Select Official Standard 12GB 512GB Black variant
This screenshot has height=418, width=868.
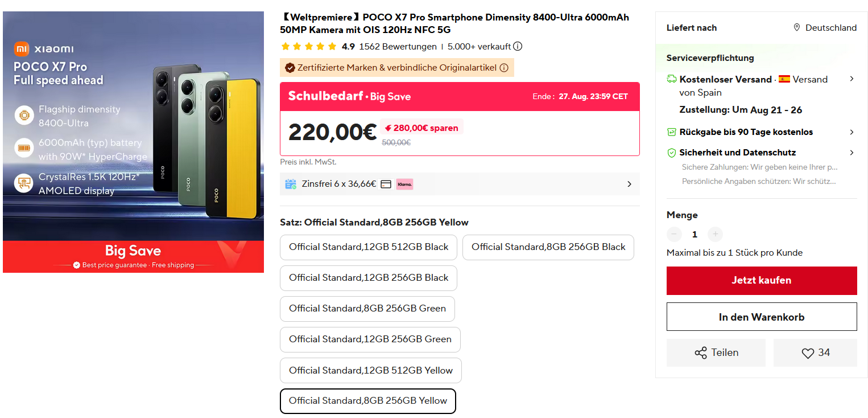click(369, 247)
